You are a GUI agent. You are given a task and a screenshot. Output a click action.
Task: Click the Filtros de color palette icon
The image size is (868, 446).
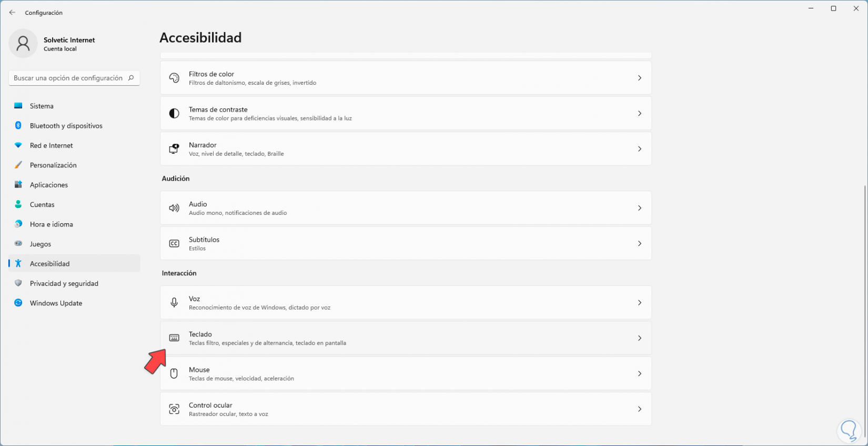[174, 78]
